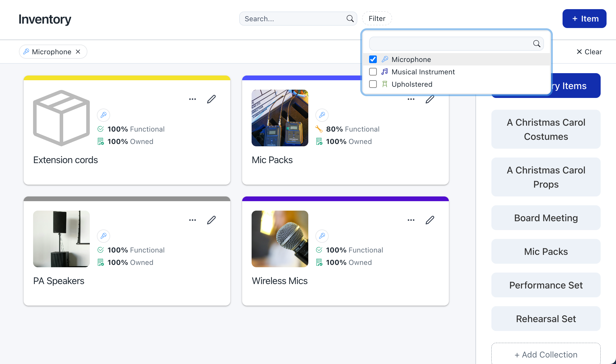Click Clear to reset filters
This screenshot has height=364, width=616.
point(589,52)
